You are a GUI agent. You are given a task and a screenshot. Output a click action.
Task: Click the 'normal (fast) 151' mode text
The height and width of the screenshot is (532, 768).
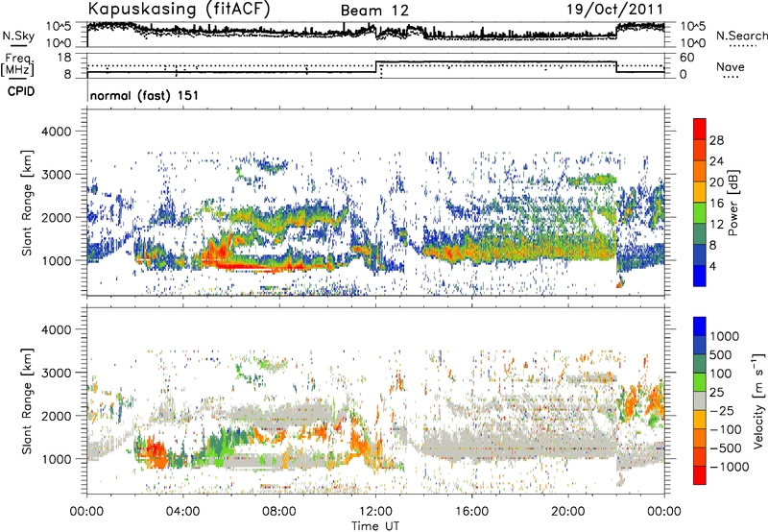click(x=145, y=95)
